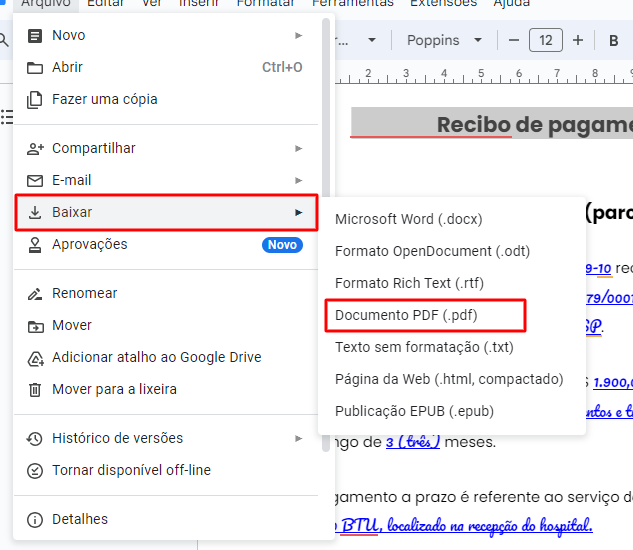Click the Renomear pencil icon
The width and height of the screenshot is (633, 550).
coord(35,294)
